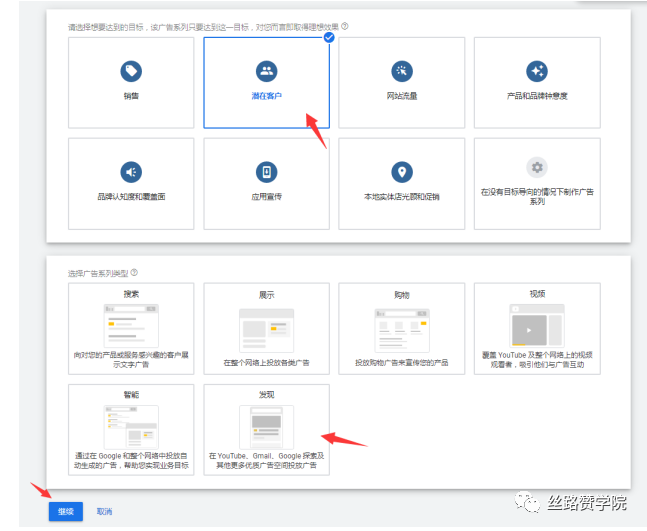Click the 应用宣传 phone icon
647x531 pixels.
click(267, 172)
